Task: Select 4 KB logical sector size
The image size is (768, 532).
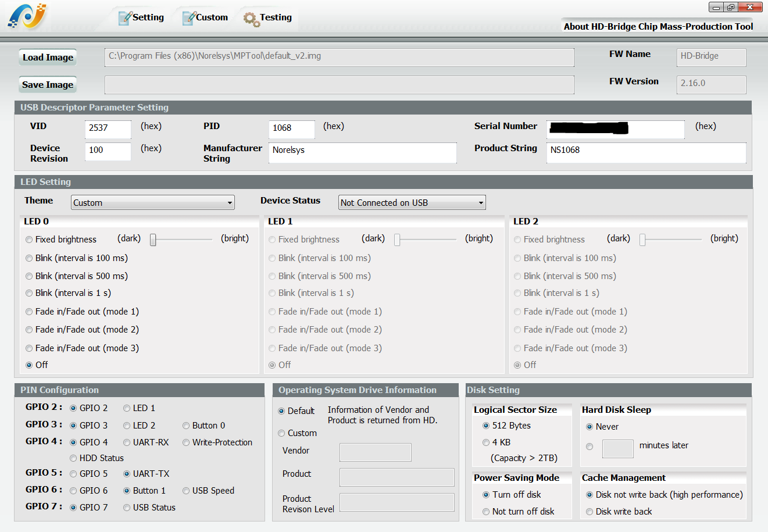Action: pos(496,442)
